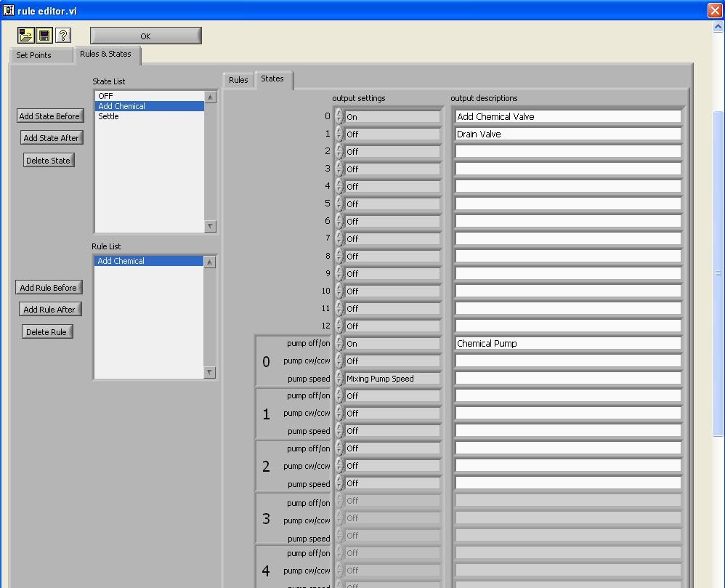The width and height of the screenshot is (725, 588).
Task: Select OFF in State List
Action: pyautogui.click(x=150, y=96)
